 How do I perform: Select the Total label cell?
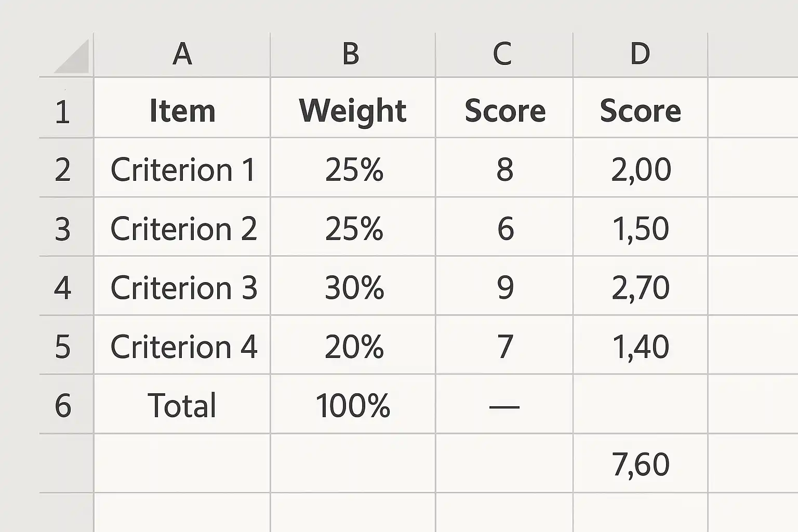(182, 405)
